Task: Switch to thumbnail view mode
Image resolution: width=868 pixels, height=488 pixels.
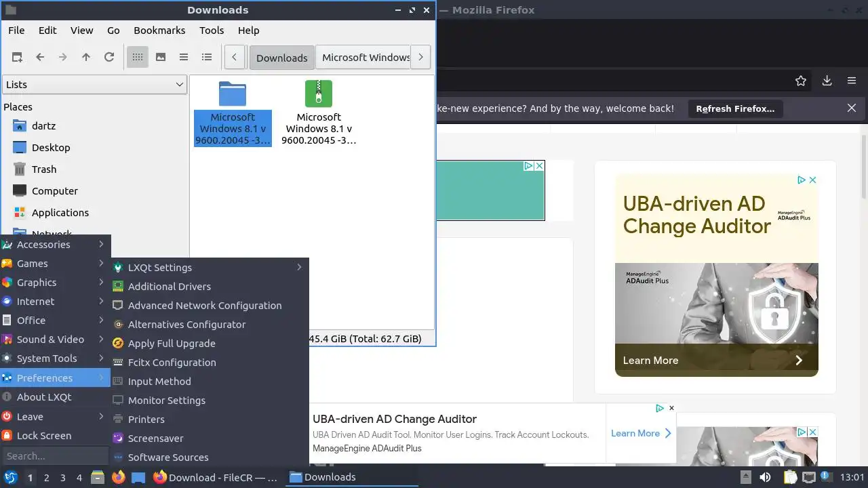Action: tap(161, 58)
